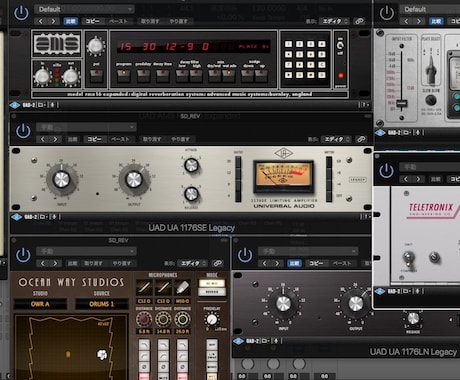
Task: Go to next preset in Ocean Way window
Action: pos(55,263)
